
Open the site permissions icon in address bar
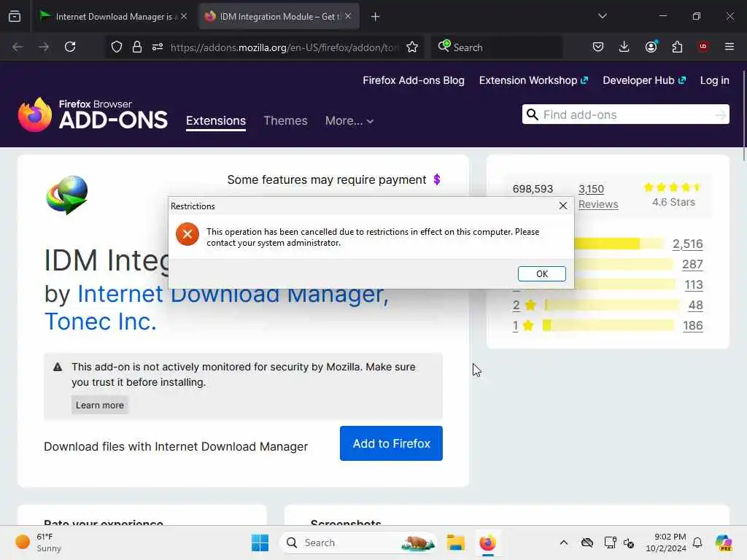point(158,47)
